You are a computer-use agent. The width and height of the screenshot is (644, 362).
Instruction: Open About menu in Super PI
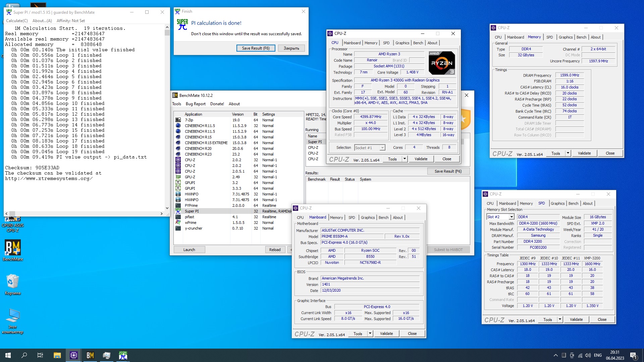coord(42,21)
